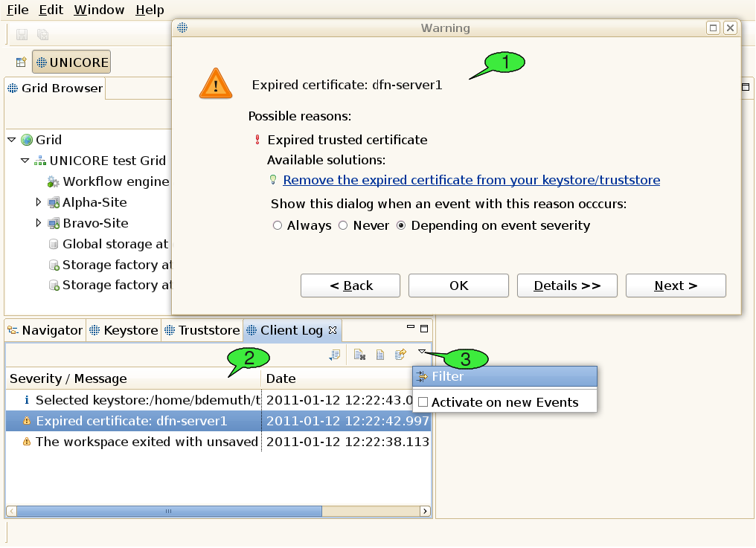Click the clear log icon with the X
The width and height of the screenshot is (756, 548).
click(x=359, y=355)
